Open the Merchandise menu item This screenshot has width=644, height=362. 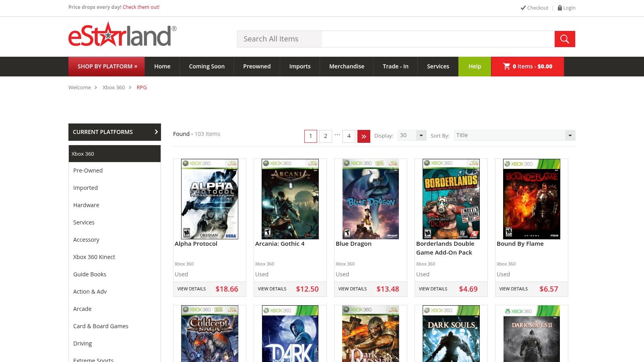[347, 66]
